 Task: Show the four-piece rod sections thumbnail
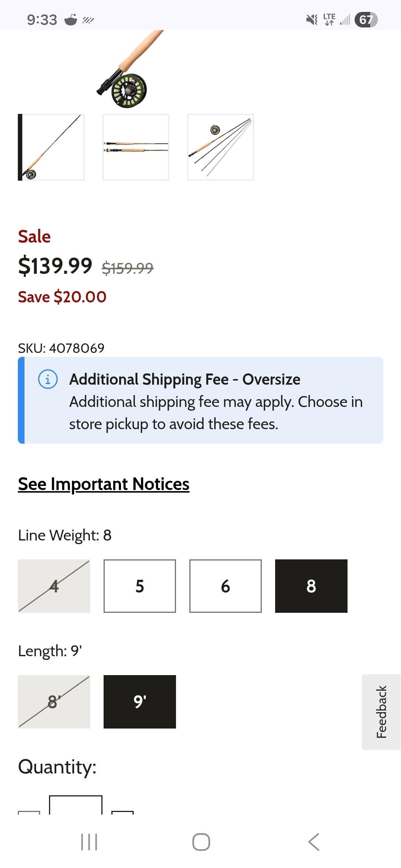[x=221, y=147]
